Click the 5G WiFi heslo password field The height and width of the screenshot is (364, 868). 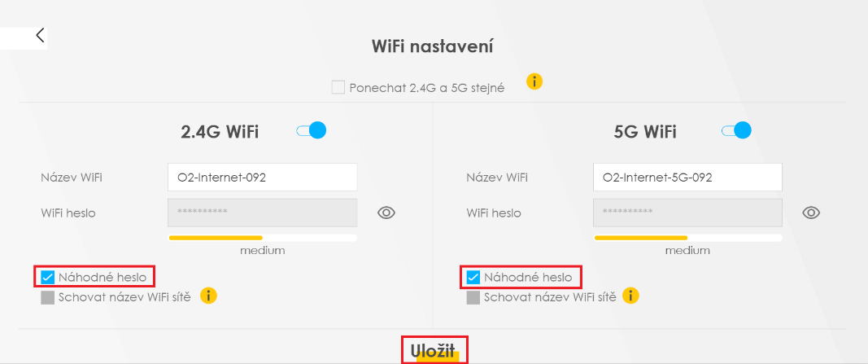[687, 213]
